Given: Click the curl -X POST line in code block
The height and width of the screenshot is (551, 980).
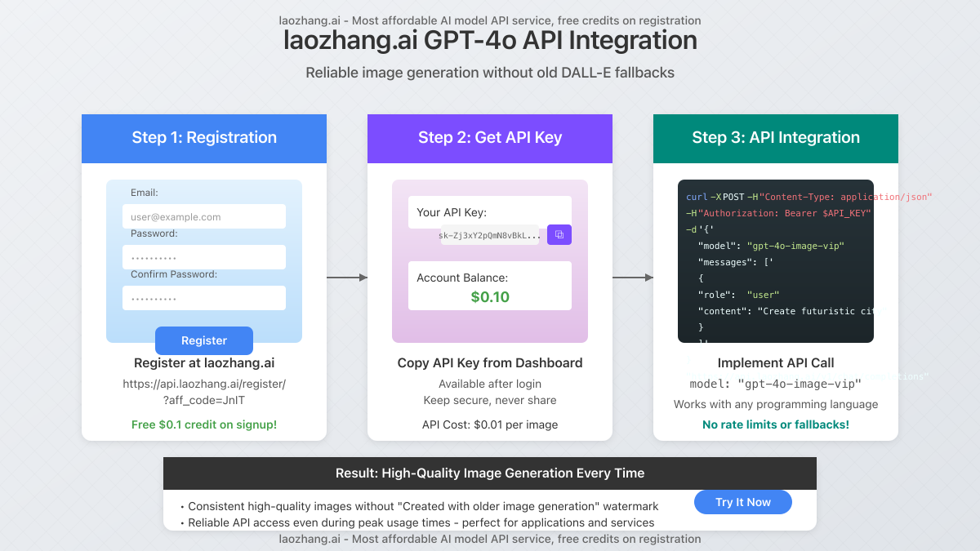Looking at the screenshot, I should [808, 197].
